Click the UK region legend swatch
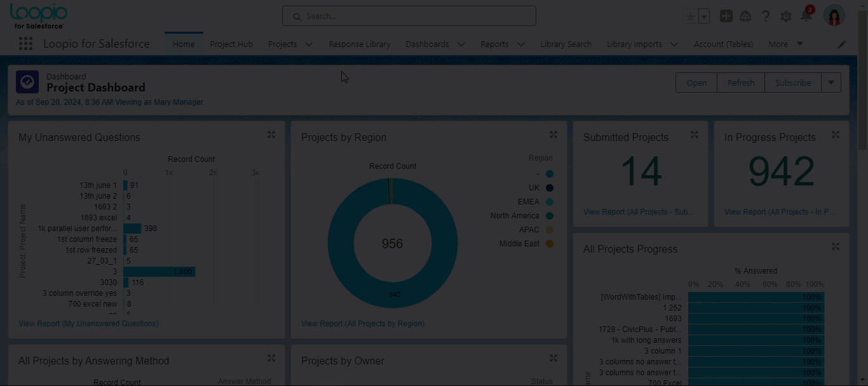The image size is (868, 386). (550, 188)
